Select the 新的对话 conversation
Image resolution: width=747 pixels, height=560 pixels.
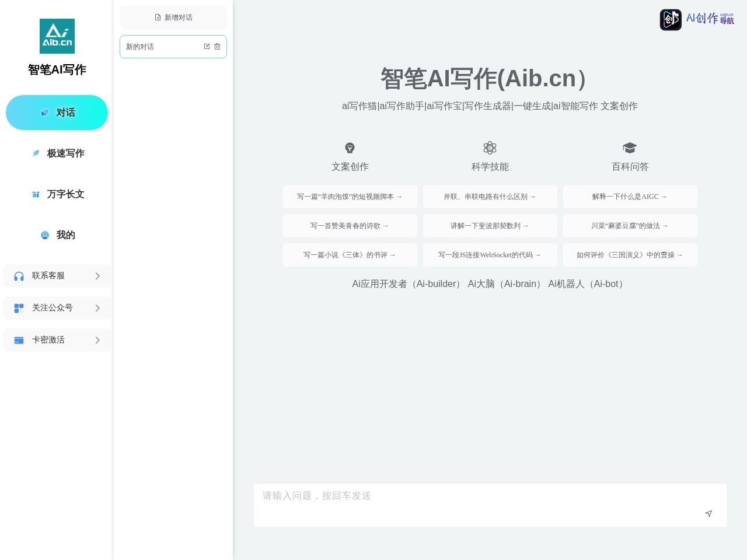coord(173,47)
